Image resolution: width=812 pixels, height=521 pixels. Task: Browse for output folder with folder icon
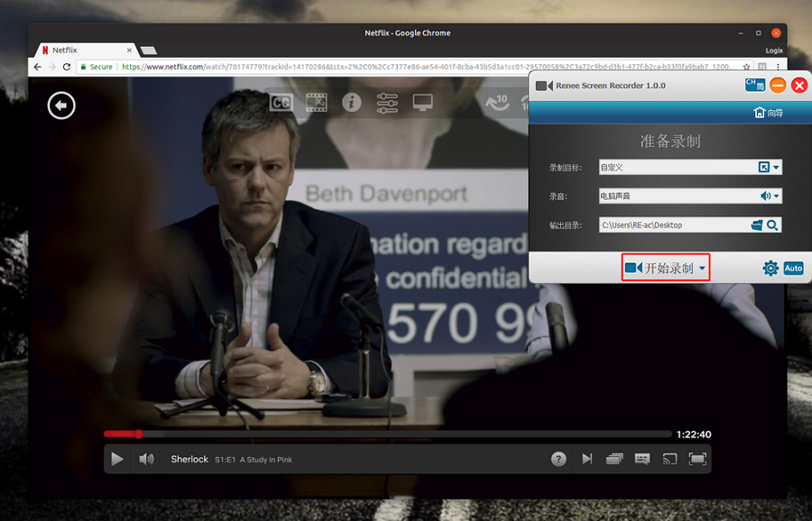point(757,225)
